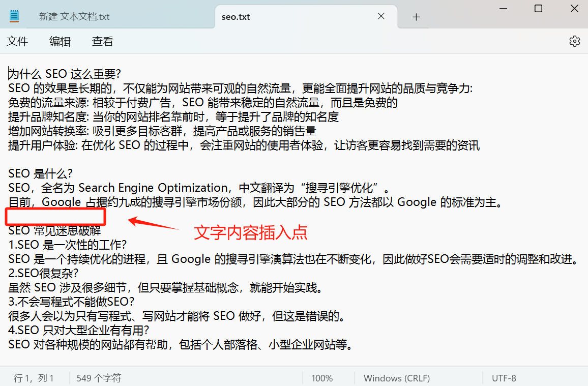Click the Windows (CRLF) line ending indicator

pyautogui.click(x=397, y=378)
